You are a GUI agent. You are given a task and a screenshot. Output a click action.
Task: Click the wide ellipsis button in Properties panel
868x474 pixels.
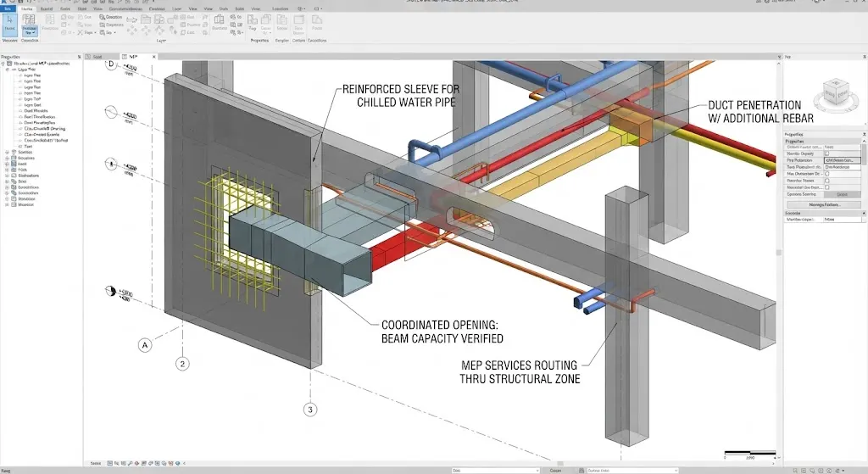click(x=824, y=205)
